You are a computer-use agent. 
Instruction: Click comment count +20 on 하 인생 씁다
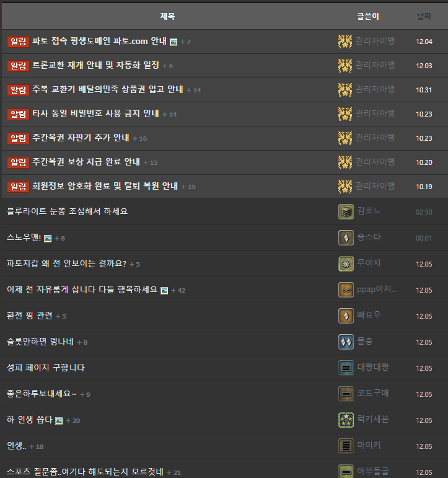tap(73, 421)
